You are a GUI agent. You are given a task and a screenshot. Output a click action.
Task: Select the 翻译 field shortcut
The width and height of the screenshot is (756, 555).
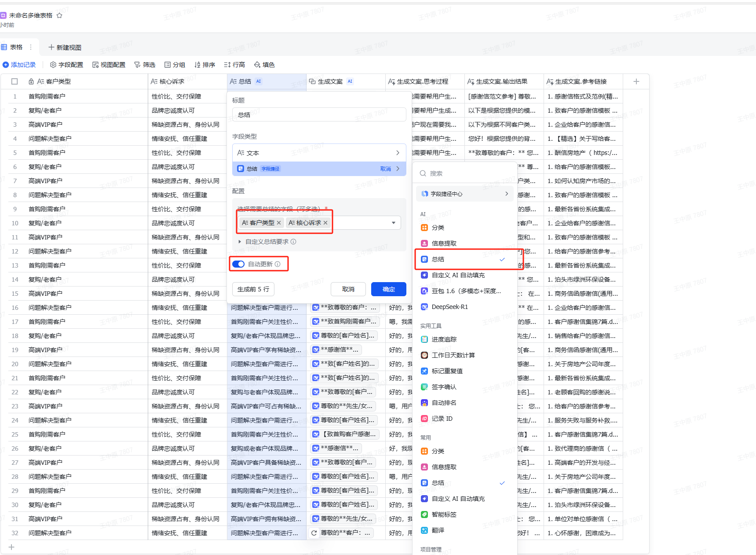(x=438, y=530)
